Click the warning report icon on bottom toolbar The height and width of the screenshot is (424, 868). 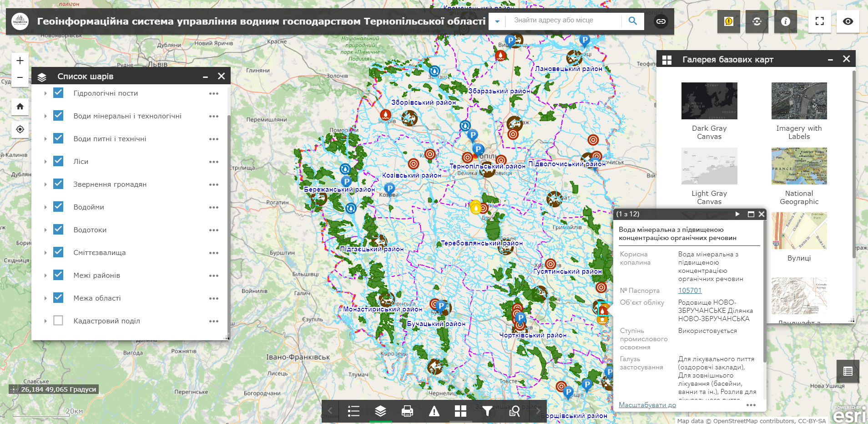434,410
